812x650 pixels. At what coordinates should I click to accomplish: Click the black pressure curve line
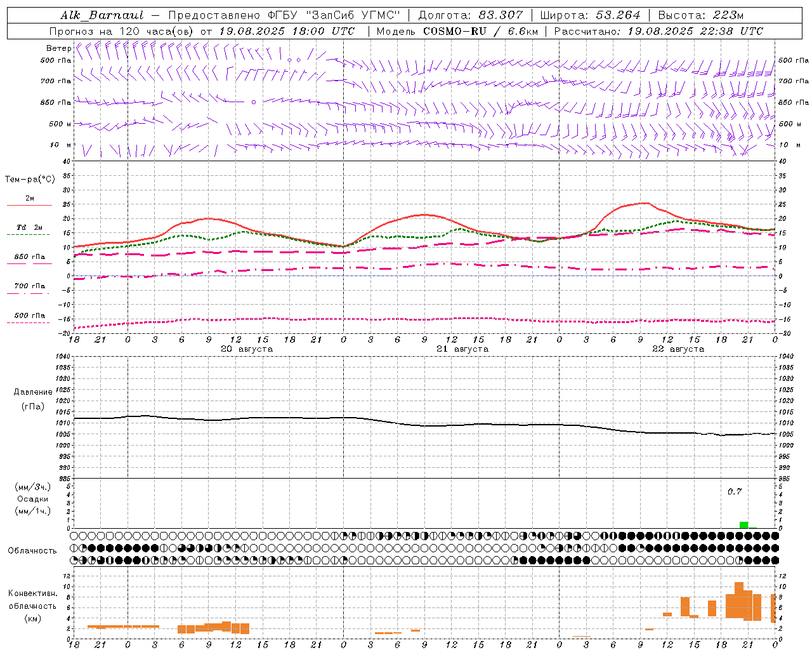click(424, 425)
